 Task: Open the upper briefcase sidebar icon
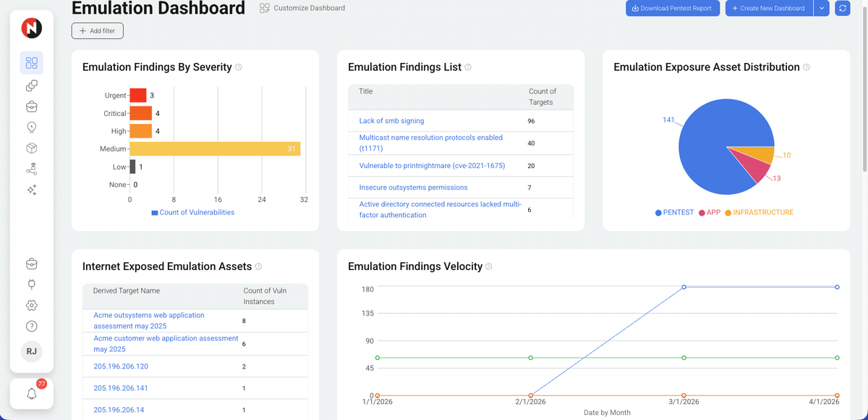point(32,106)
